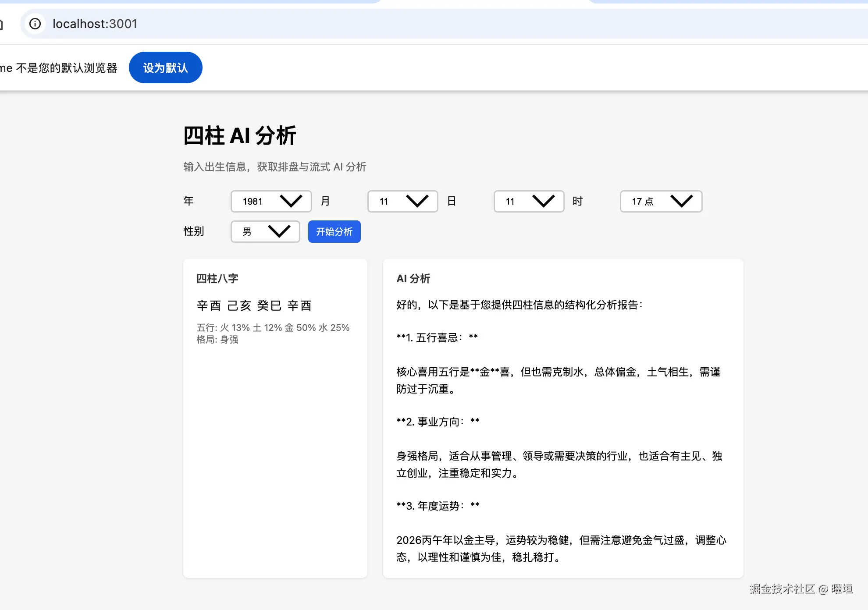Click the gender dropdown chevron arrow
The image size is (868, 610).
click(280, 232)
